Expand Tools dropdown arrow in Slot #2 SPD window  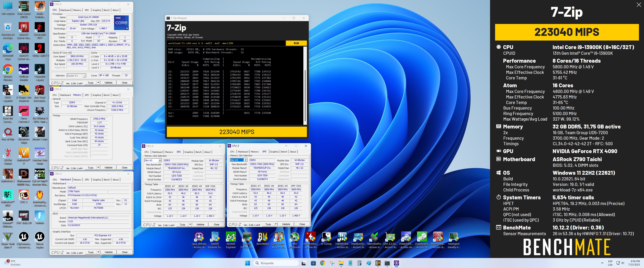[x=190, y=225]
